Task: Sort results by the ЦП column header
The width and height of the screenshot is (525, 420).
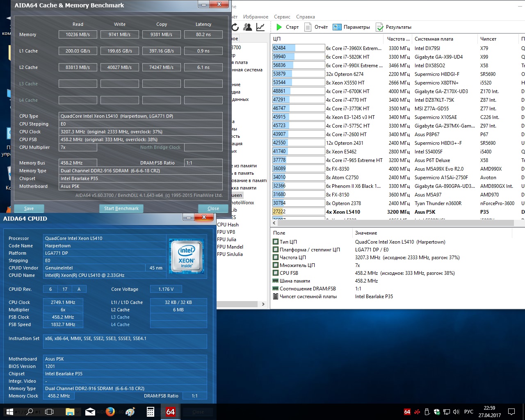Action: click(328, 39)
